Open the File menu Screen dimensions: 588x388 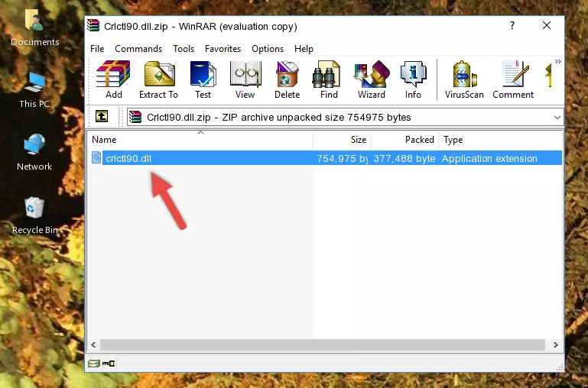coord(97,49)
